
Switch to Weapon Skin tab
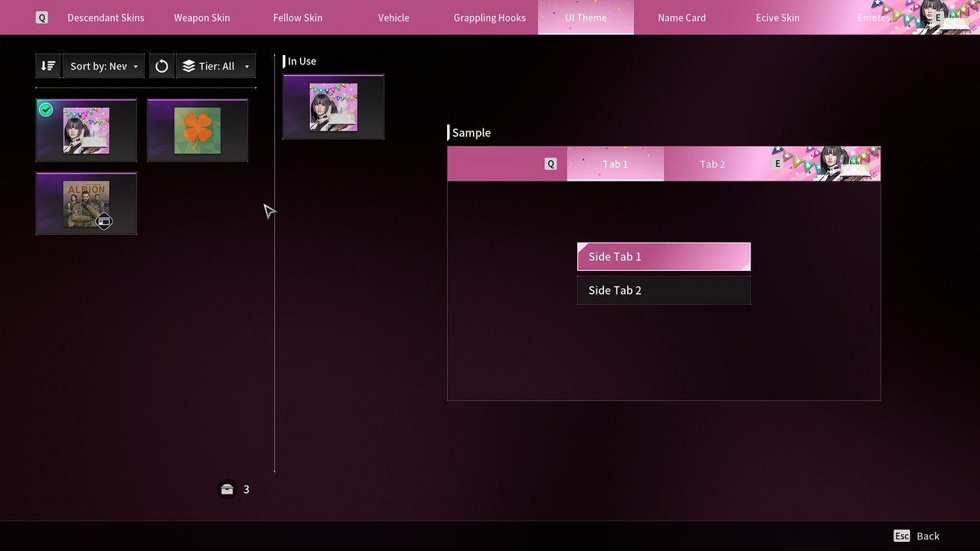[x=202, y=18]
